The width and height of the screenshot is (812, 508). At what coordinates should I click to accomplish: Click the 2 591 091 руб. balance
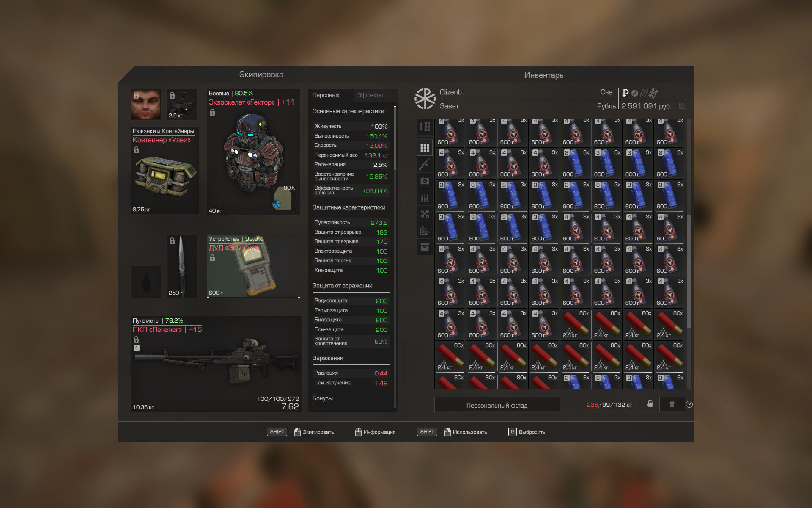(x=646, y=106)
